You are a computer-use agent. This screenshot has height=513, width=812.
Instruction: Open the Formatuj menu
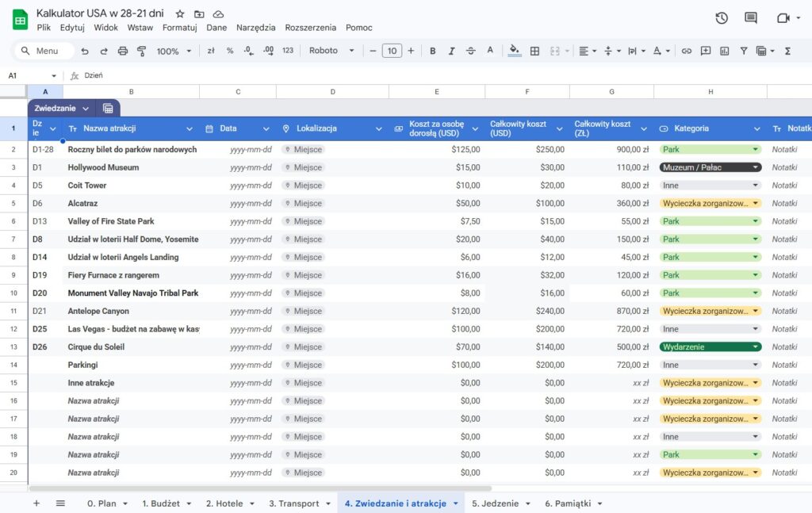point(179,28)
